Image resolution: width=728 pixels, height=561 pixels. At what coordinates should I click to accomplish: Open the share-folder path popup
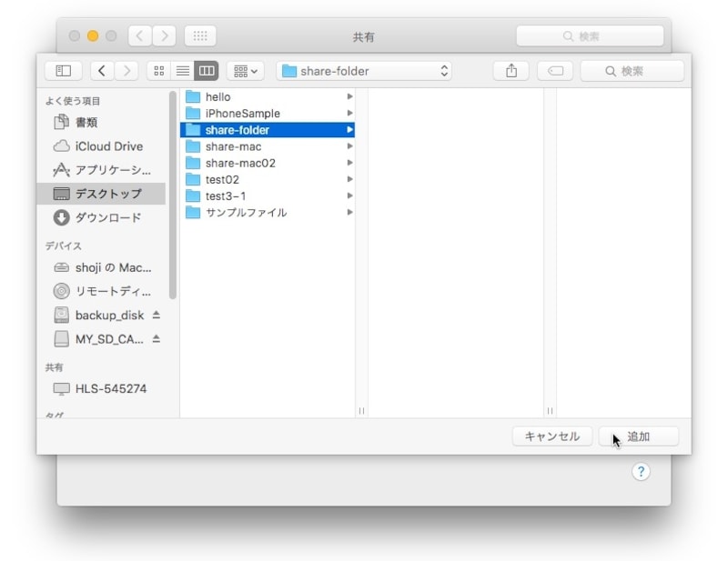(364, 71)
